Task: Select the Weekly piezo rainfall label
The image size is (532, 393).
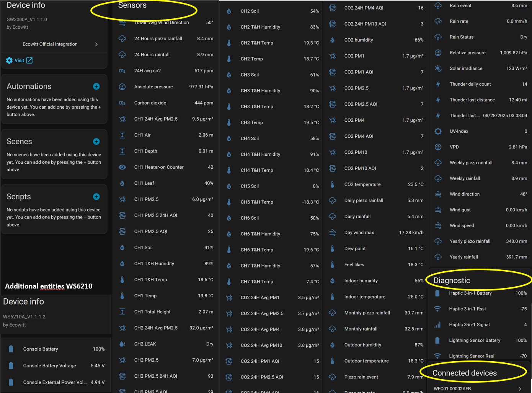Action: (x=471, y=163)
